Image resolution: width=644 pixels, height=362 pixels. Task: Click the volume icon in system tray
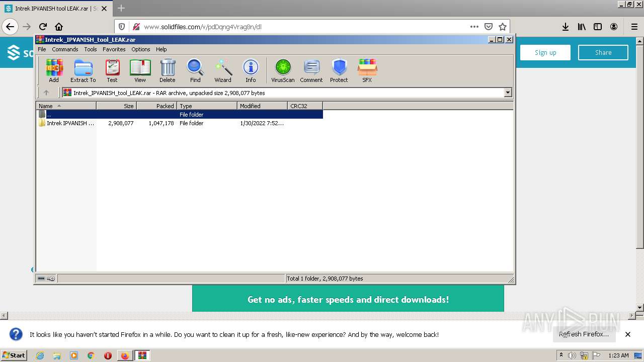click(572, 355)
